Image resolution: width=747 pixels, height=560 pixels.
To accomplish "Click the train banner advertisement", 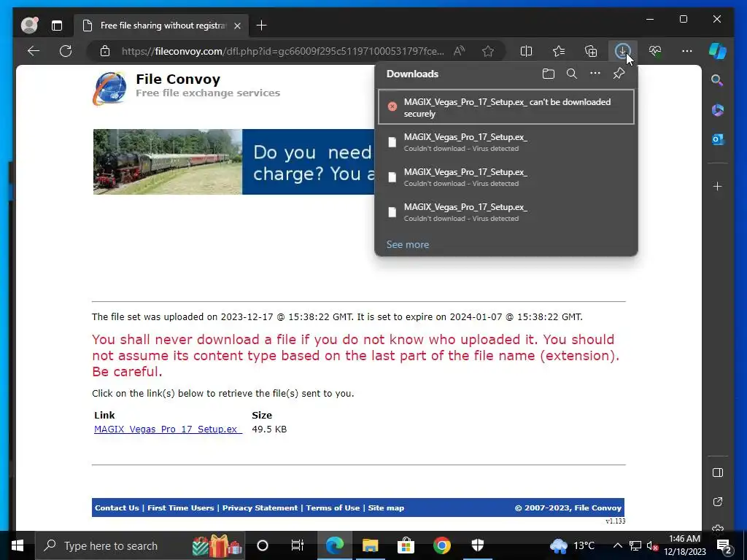I will tap(234, 162).
